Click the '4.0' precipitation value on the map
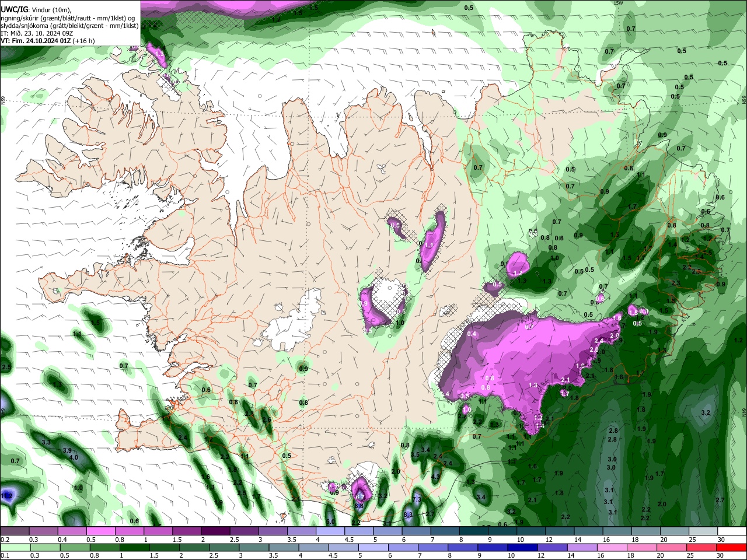This screenshot has width=747, height=560. (x=74, y=457)
